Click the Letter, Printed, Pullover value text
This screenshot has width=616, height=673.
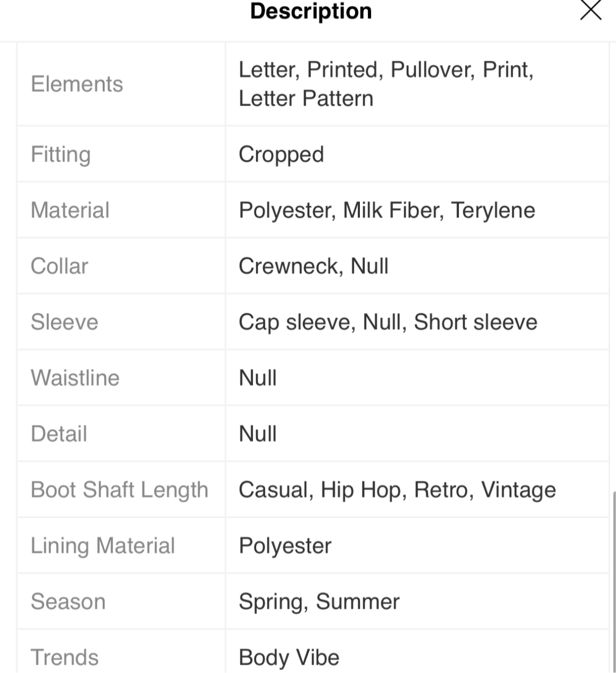pyautogui.click(x=386, y=84)
